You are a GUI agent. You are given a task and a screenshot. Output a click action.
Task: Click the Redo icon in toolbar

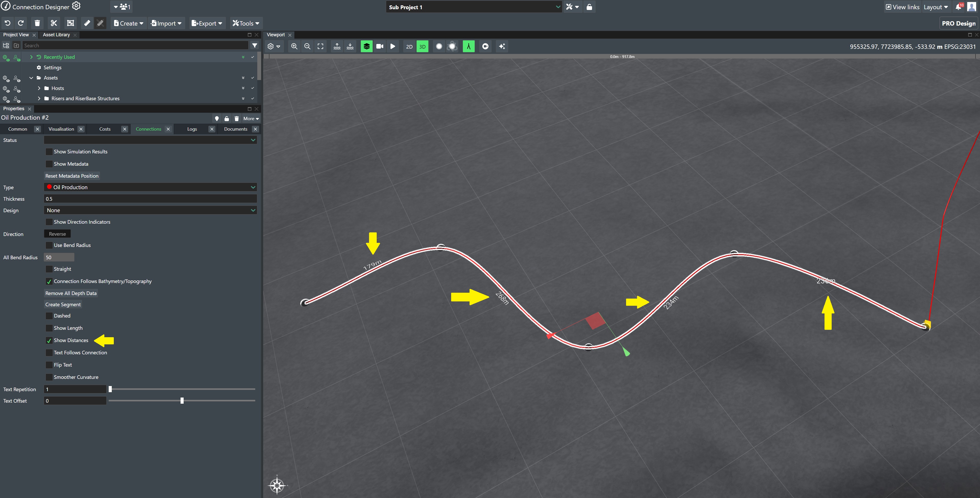(21, 23)
